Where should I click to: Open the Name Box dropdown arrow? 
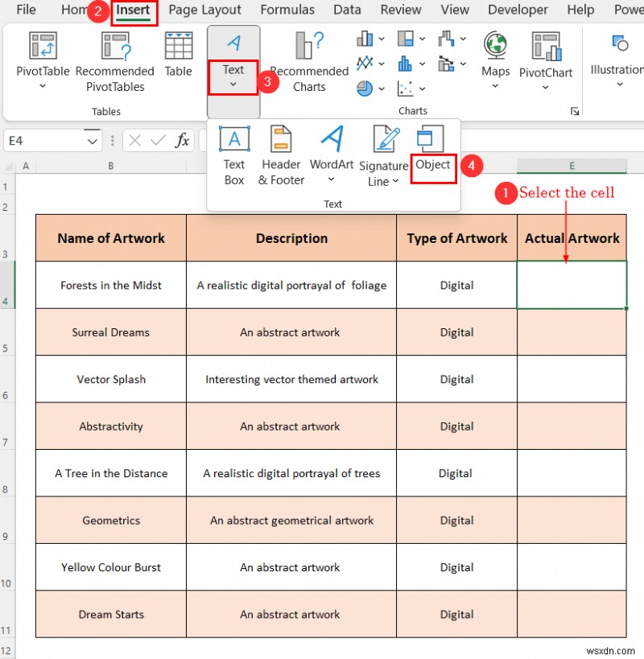(93, 141)
